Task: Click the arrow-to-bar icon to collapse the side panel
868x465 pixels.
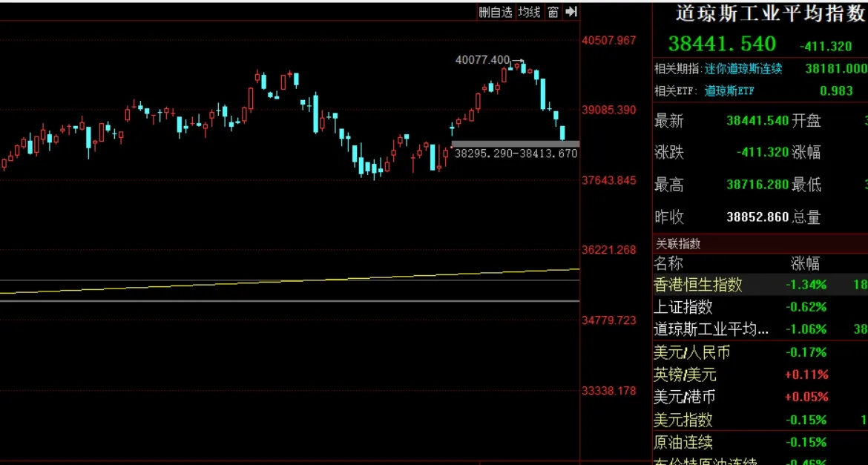Action: 572,12
